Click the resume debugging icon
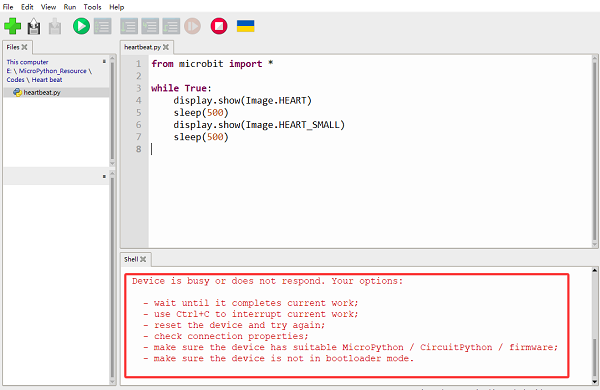600x390 pixels. pos(192,26)
